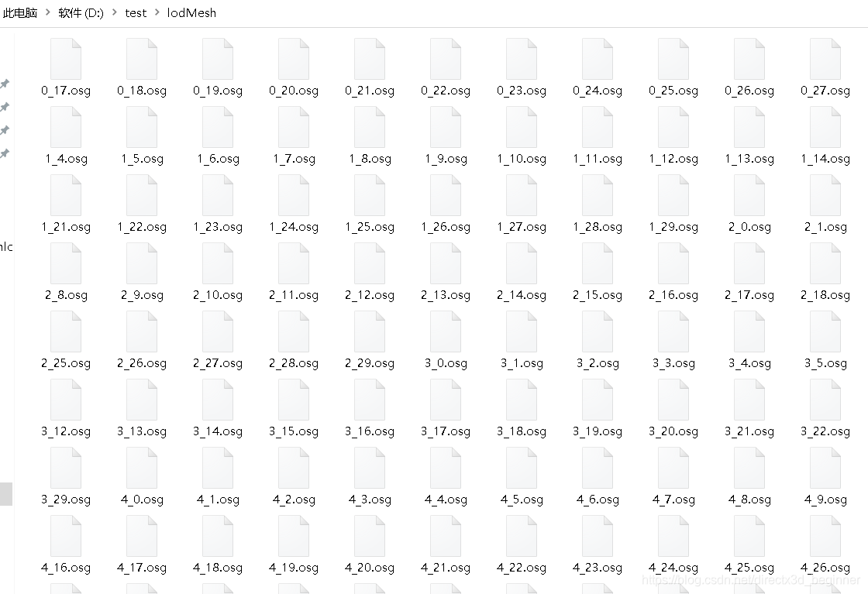Screen dimensions: 868x594
Task: Click the left pane scrollbar thumb
Action: tap(6, 494)
